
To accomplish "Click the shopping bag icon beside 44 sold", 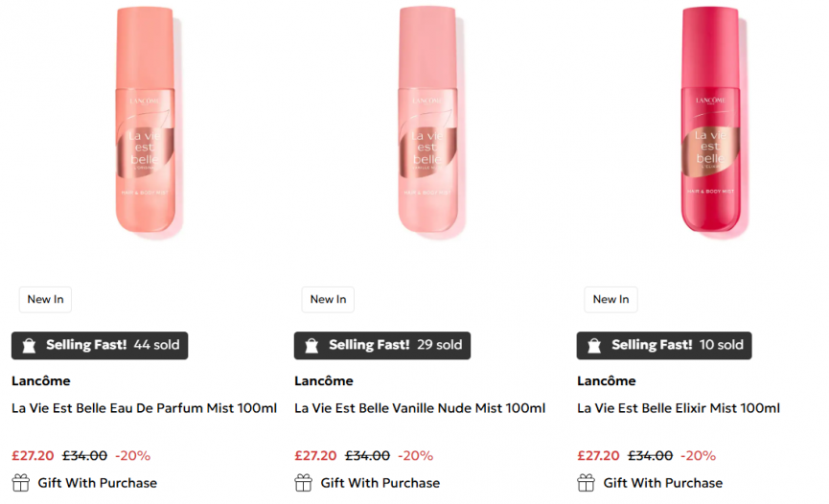I will pos(29,346).
